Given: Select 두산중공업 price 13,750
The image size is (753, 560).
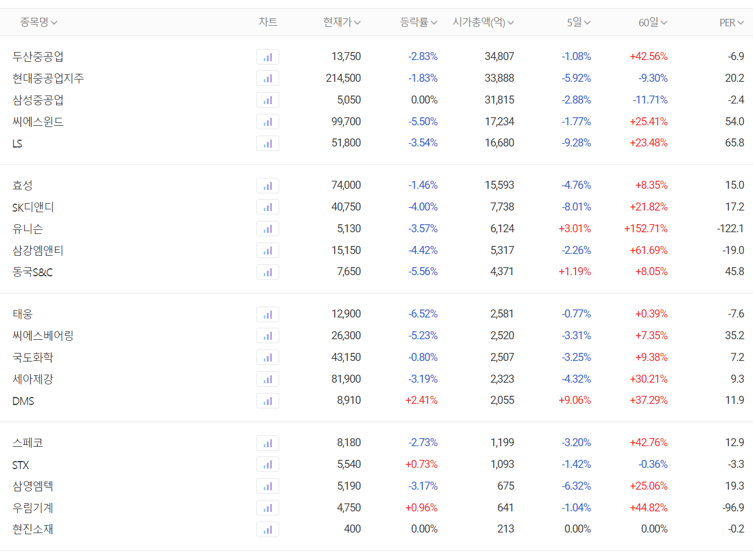Looking at the screenshot, I should 346,57.
